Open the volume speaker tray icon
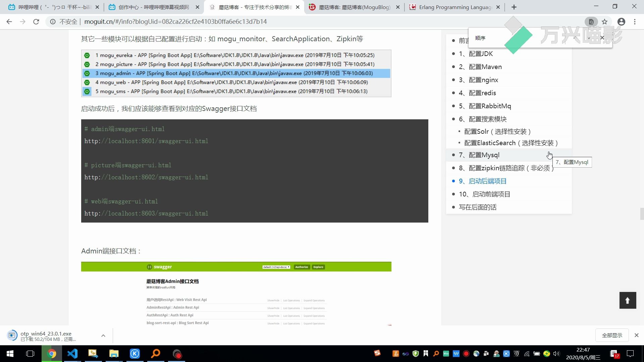Viewport: 644px width, 362px height. 557,354
